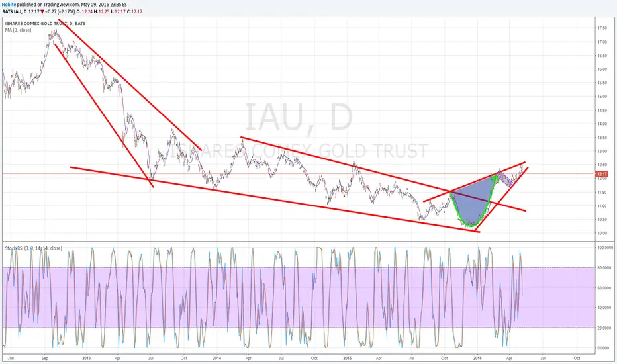Open the Hobite author link
617x364 pixels.
tap(9, 5)
